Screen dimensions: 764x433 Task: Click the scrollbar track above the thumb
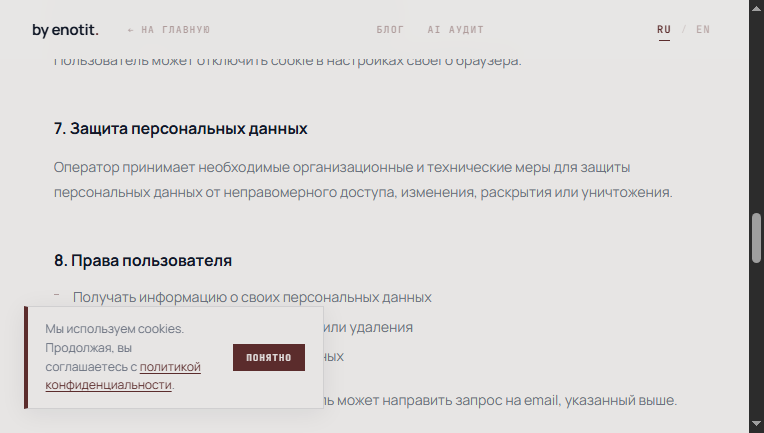tap(757, 110)
